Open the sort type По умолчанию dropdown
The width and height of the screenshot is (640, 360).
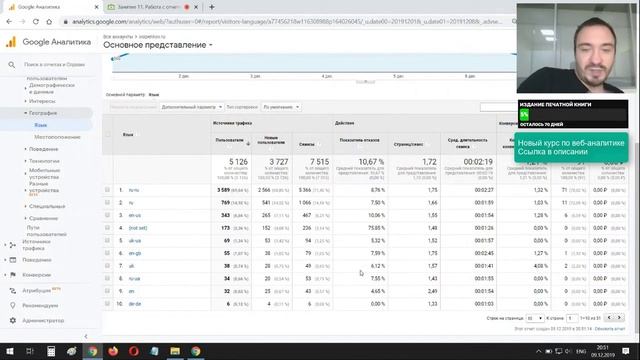coord(281,107)
